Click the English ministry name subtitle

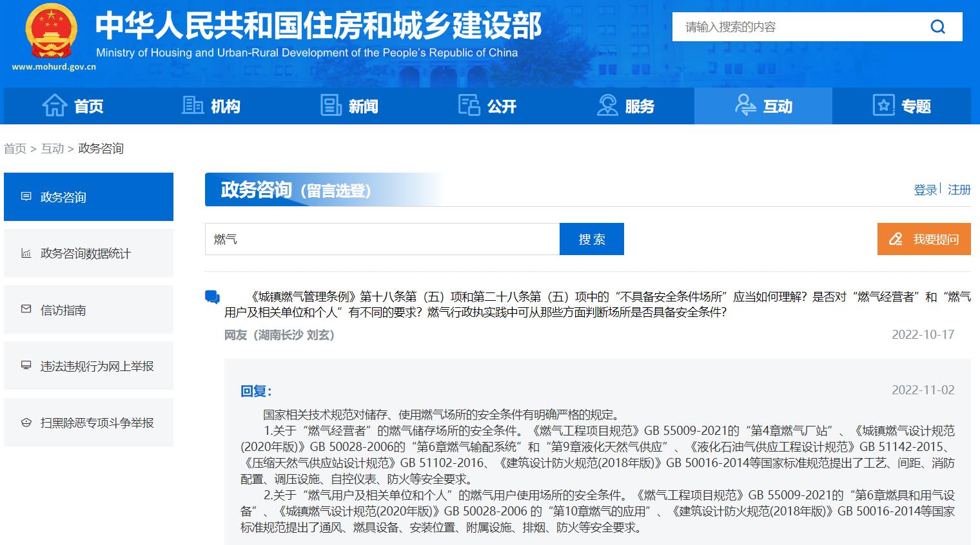coord(307,53)
